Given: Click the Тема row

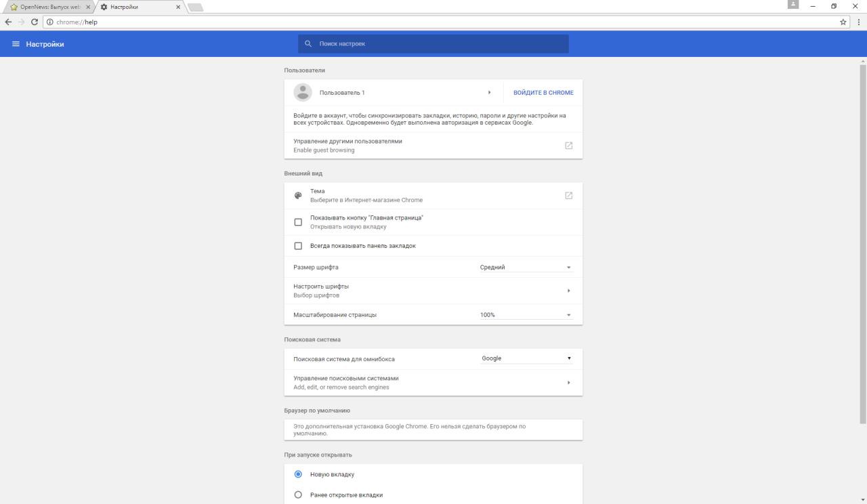Looking at the screenshot, I should [x=433, y=196].
